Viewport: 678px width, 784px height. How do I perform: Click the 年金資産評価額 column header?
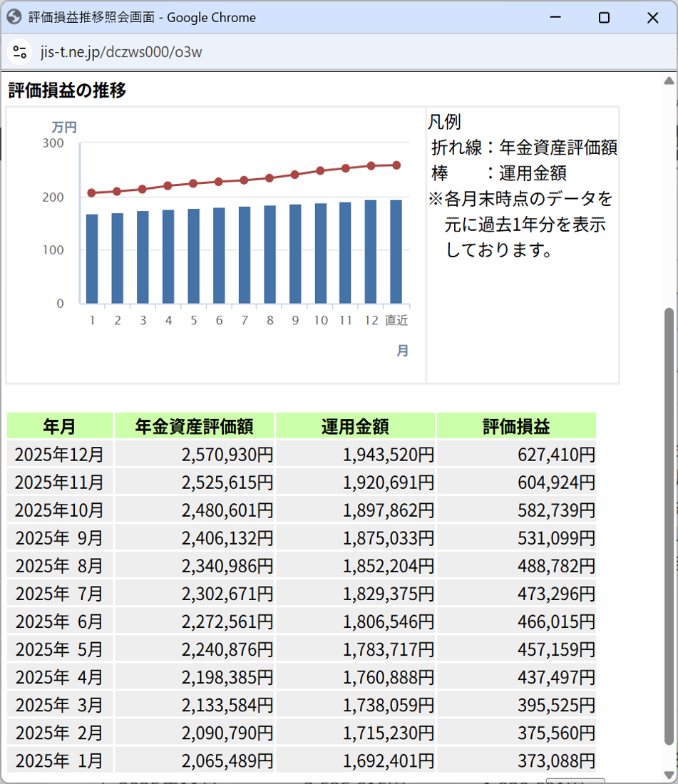[195, 426]
